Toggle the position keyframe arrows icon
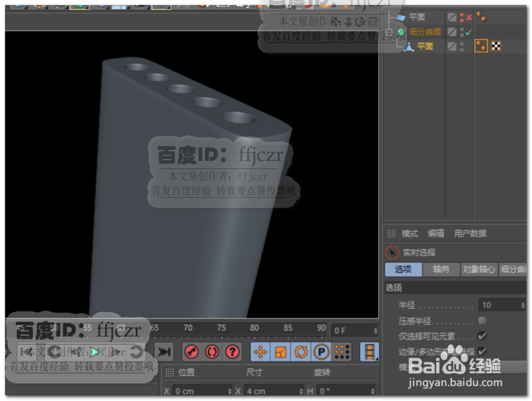The height and width of the screenshot is (401, 532). [260, 352]
